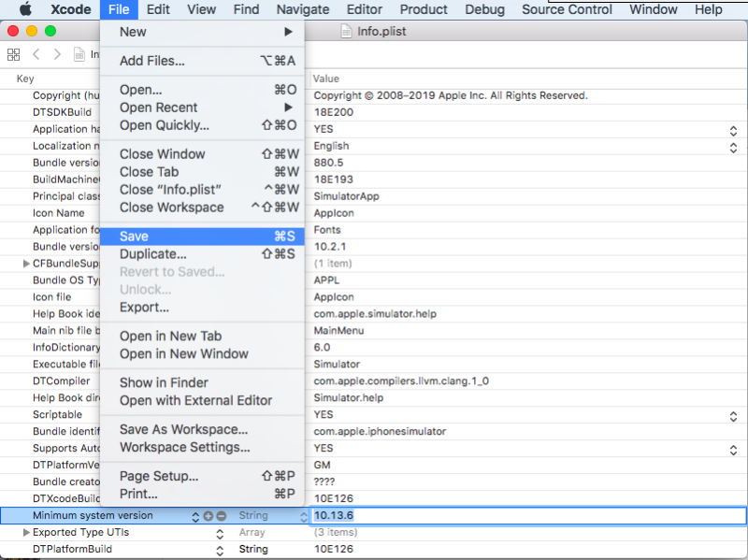
Task: Select the Icon Name row
Action: coord(58,213)
